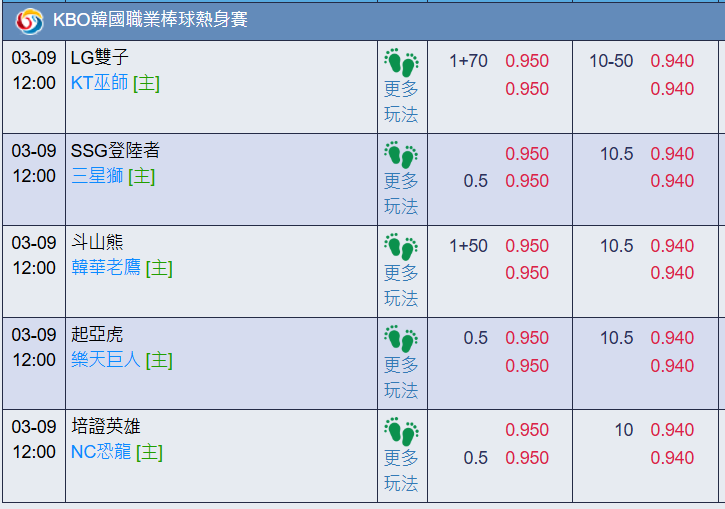The image size is (725, 509).
Task: Pick over 10.5 odds for SSG登陸者 game
Action: (x=672, y=153)
